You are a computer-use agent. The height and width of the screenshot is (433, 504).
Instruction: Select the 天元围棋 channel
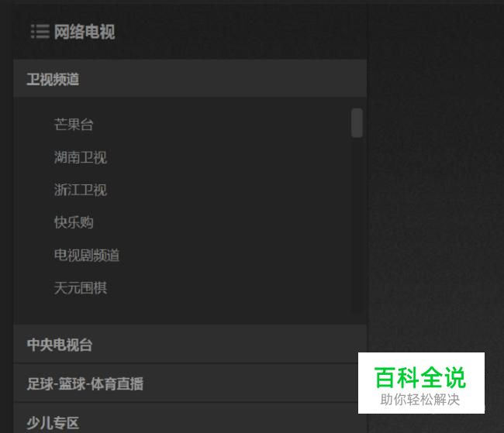[81, 288]
